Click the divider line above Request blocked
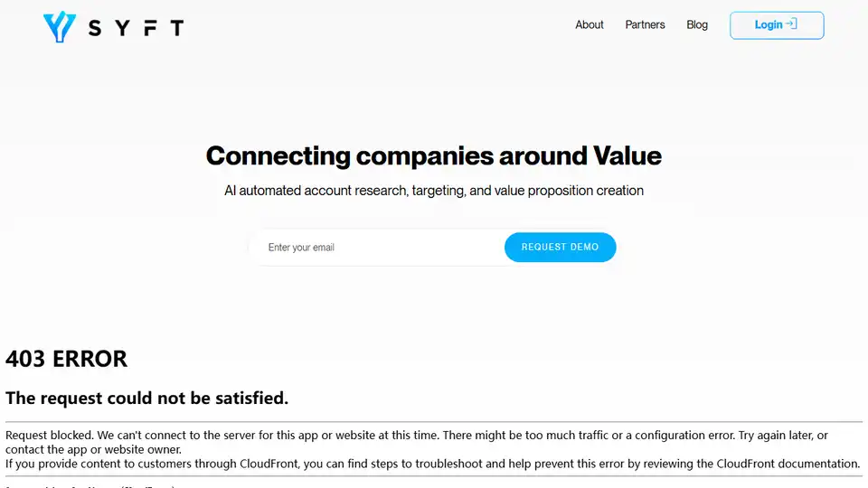 [434, 422]
